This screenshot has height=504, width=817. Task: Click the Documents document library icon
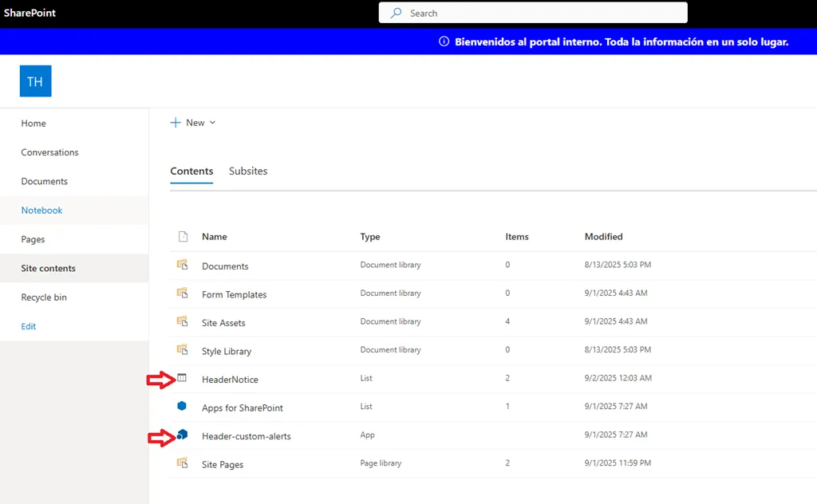pos(182,265)
